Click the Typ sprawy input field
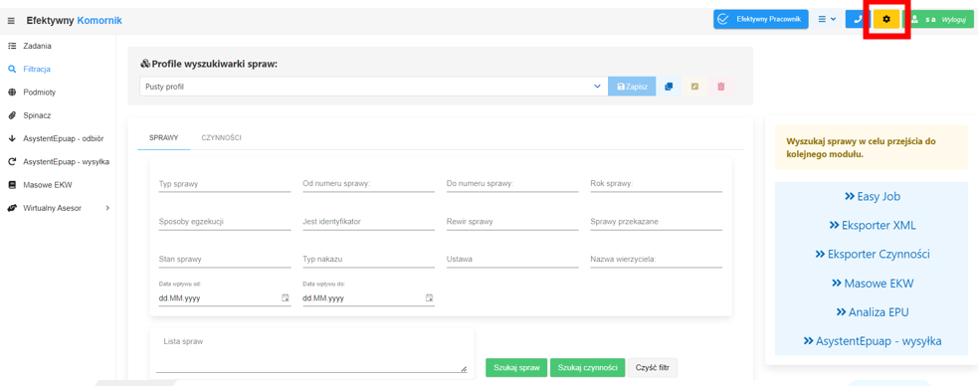Screen dimensions: 980x386 [225, 184]
